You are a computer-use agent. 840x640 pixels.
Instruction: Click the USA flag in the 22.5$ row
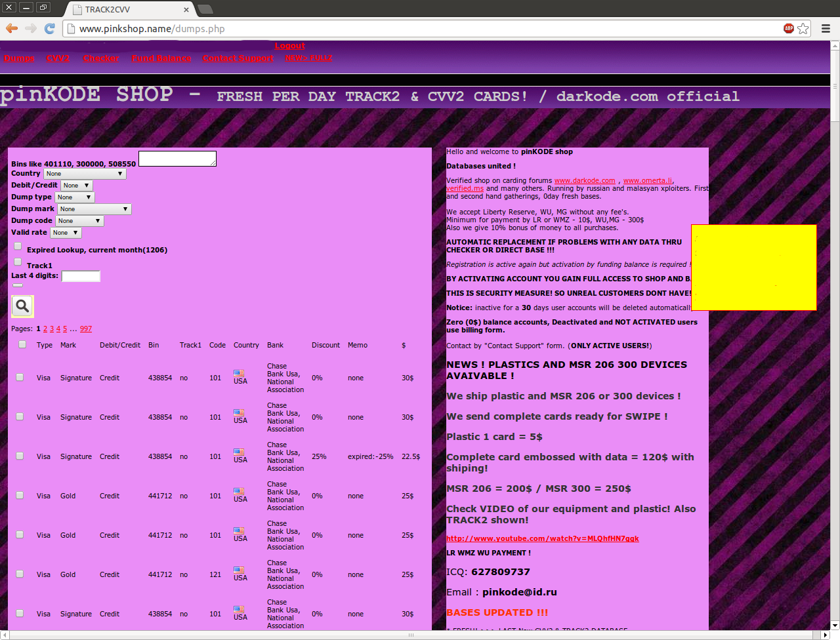coord(239,452)
